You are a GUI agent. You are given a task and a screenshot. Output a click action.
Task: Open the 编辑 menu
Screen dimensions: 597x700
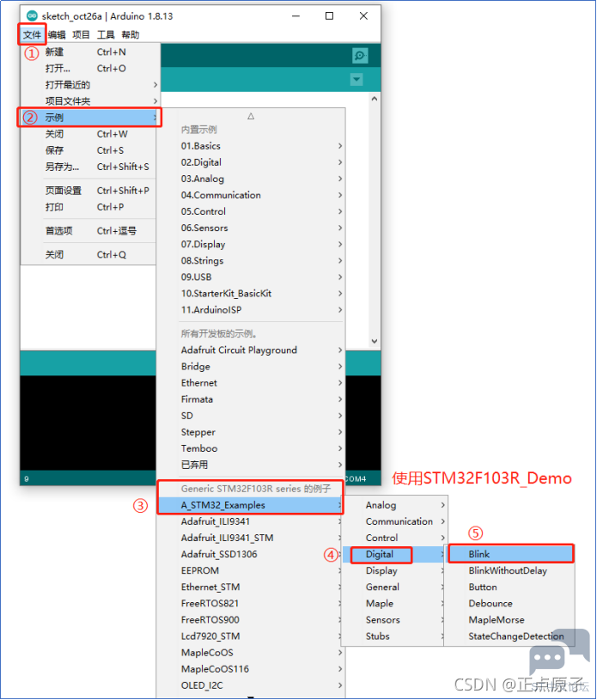click(57, 34)
